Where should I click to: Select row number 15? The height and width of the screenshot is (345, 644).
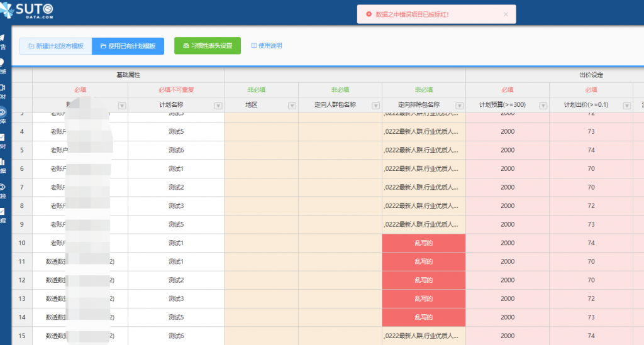pyautogui.click(x=22, y=336)
